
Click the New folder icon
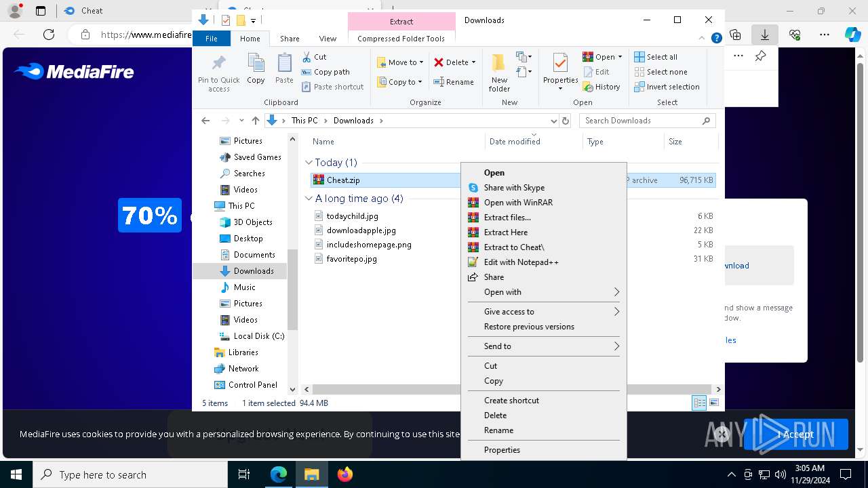499,73
